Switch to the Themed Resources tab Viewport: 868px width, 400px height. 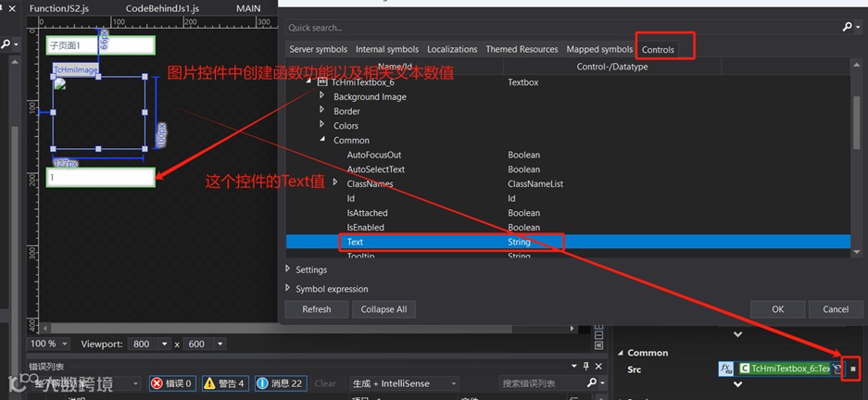coord(522,49)
